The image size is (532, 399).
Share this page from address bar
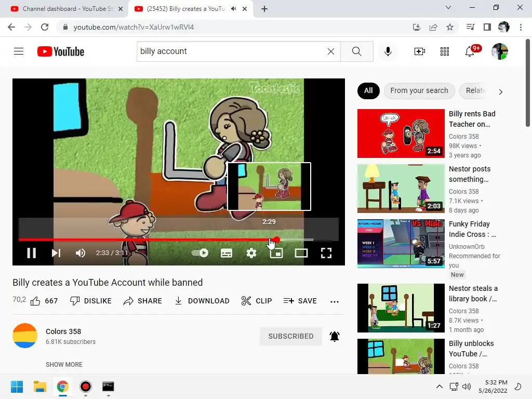coord(433,27)
